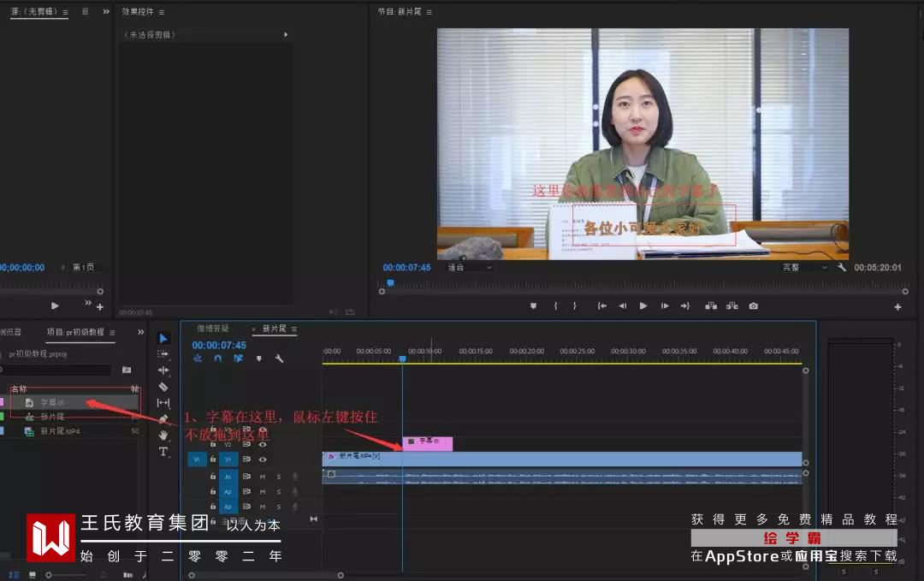The height and width of the screenshot is (581, 924).
Task: Select the Type (T) tool
Action: [x=163, y=451]
